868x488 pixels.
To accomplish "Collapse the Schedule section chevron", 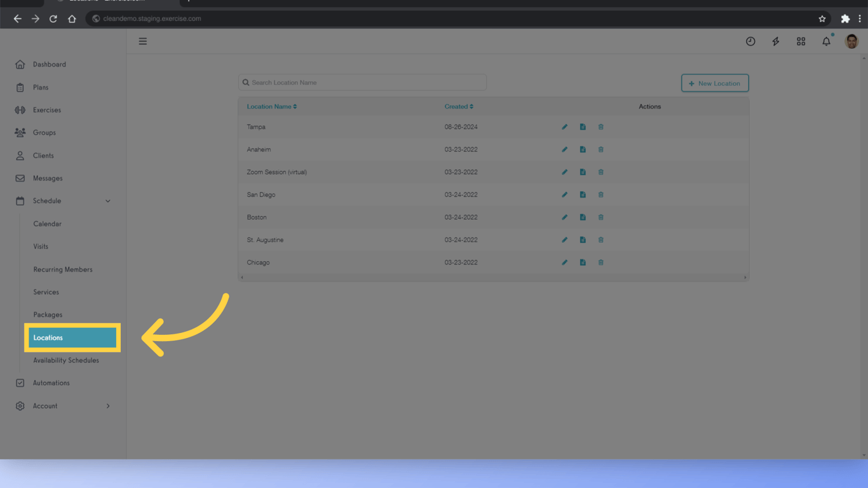I will 107,200.
